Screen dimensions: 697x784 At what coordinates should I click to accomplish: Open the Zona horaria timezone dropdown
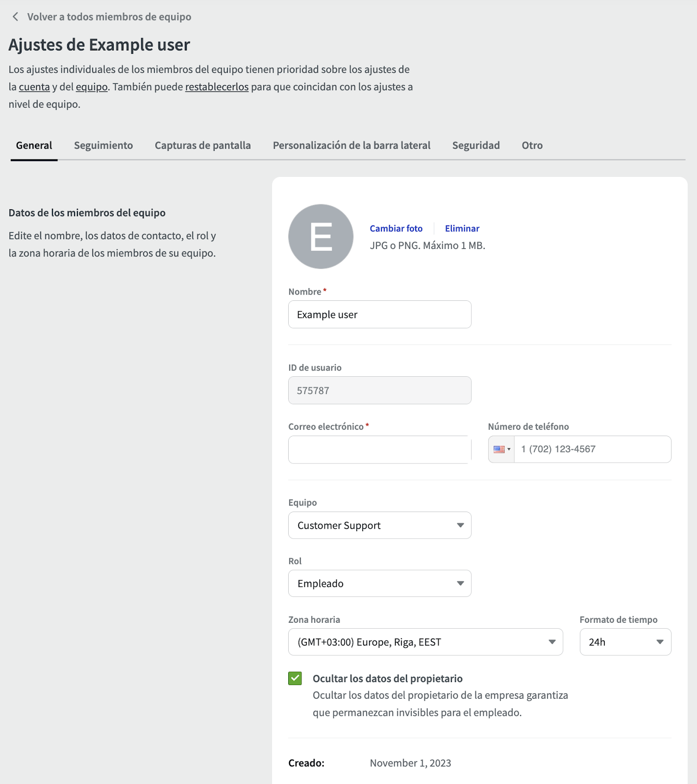(x=425, y=642)
